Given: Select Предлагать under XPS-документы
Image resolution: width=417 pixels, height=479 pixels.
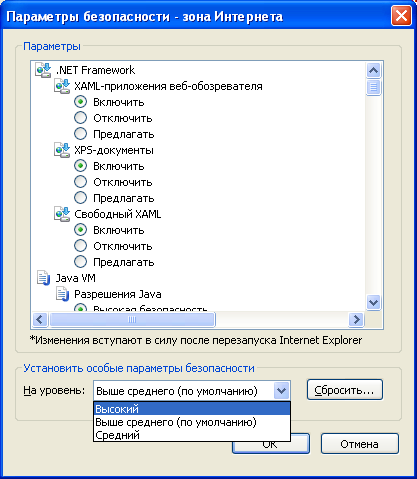Looking at the screenshot, I should [80, 198].
